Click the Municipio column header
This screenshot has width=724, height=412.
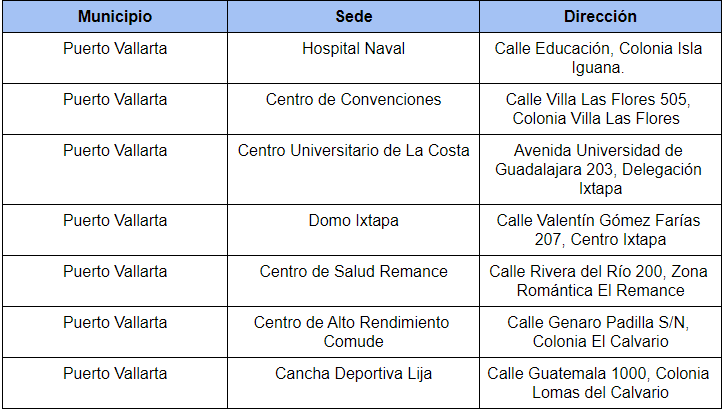point(115,17)
